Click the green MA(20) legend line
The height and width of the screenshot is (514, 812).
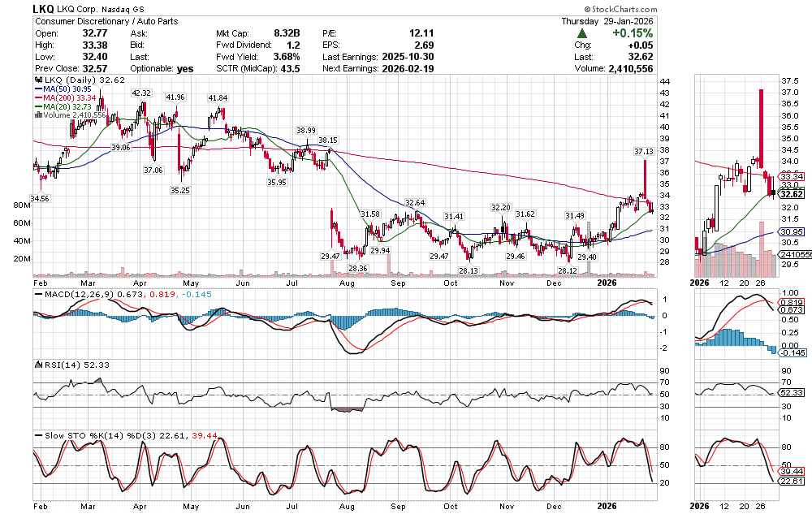pyautogui.click(x=37, y=106)
